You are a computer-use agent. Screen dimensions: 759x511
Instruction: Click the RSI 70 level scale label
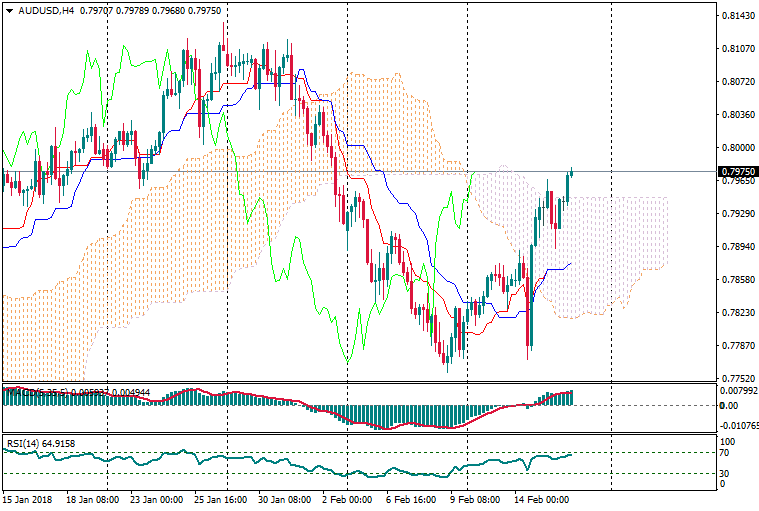[727, 453]
